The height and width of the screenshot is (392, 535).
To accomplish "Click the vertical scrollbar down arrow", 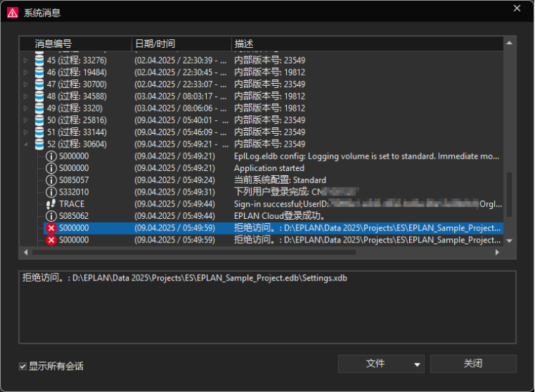I will [x=509, y=241].
